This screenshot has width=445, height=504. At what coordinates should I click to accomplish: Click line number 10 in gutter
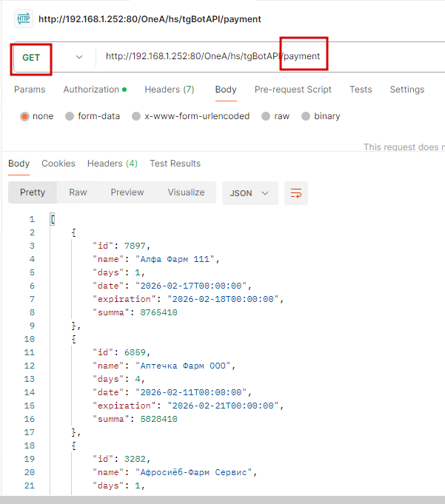click(30, 339)
